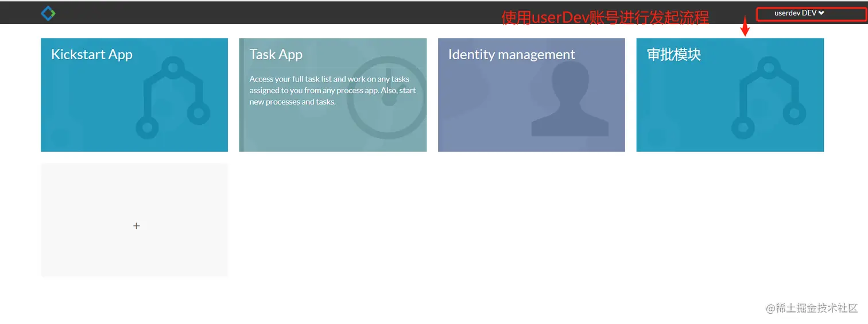Viewport: 868px width, 324px height.
Task: Click the Task App description text
Action: (x=333, y=90)
